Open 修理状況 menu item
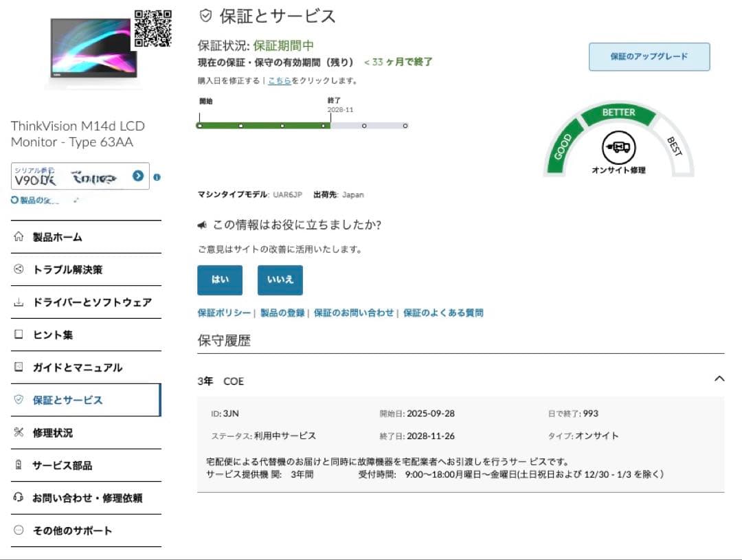The height and width of the screenshot is (560, 742). (86, 433)
